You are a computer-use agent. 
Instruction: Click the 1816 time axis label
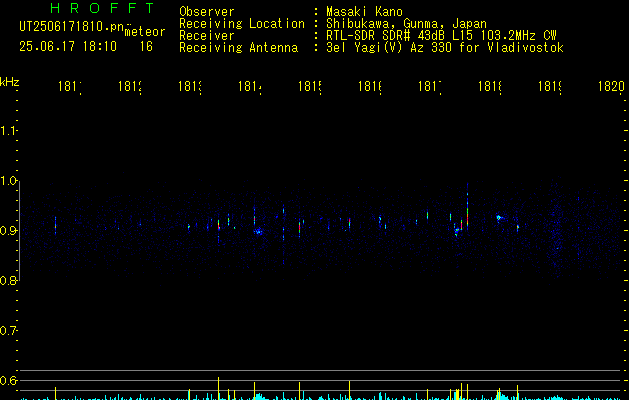point(369,86)
